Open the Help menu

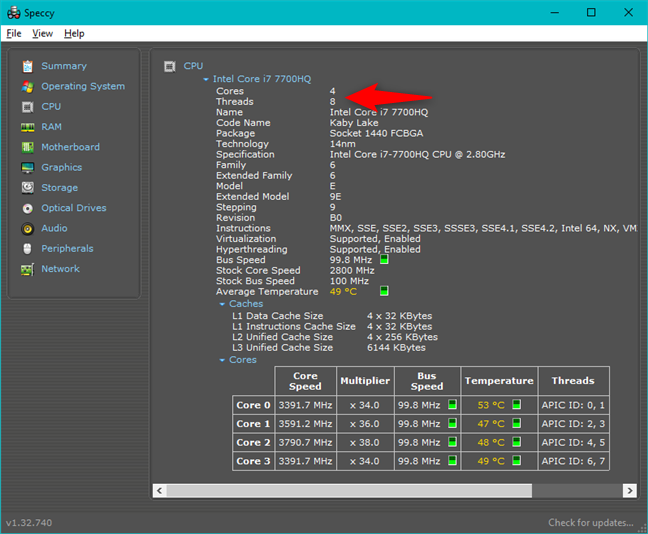coord(74,33)
